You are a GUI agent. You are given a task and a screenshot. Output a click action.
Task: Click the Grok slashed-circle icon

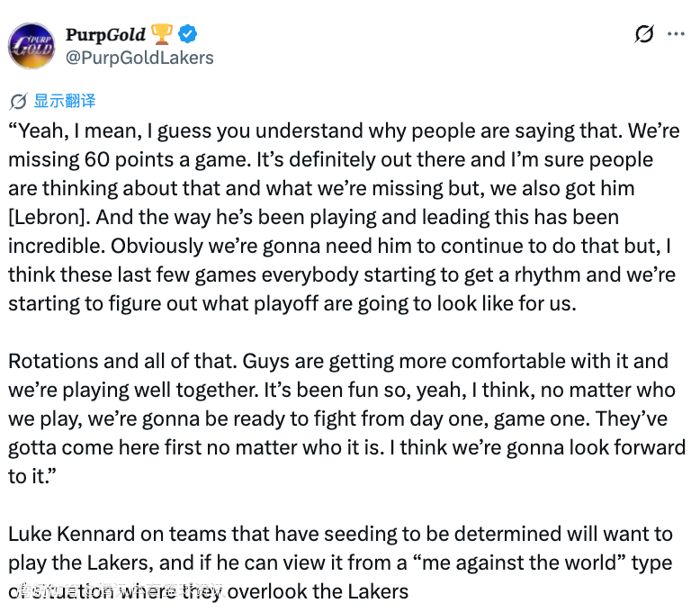(644, 35)
